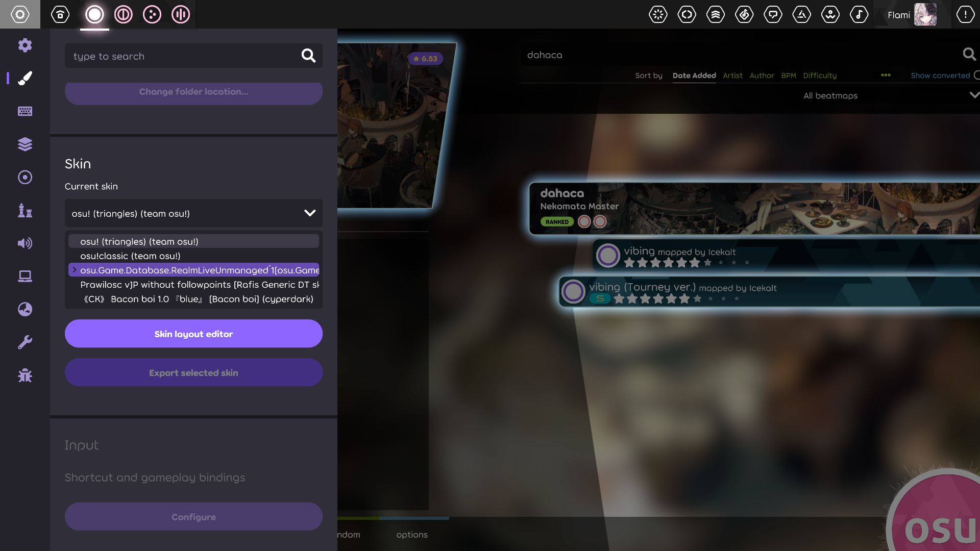Click Export selected skin button
Viewport: 980px width, 551px height.
coord(193,372)
